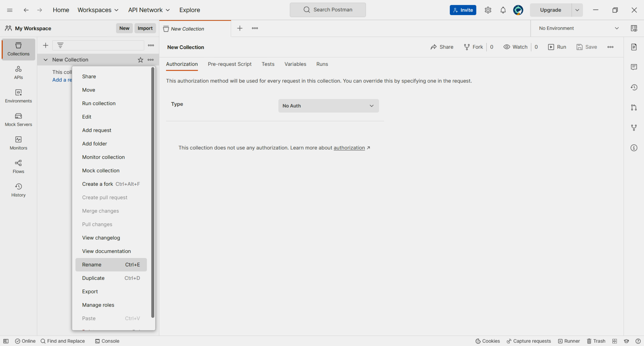This screenshot has width=644, height=346.
Task: Click the context menu scrollbar
Action: tap(152, 193)
